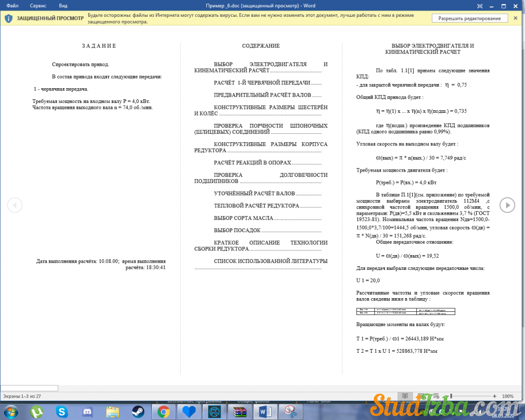Image resolution: width=525 pixels, height=420 pixels.
Task: Click the 100% zoom level
Action: point(508,396)
